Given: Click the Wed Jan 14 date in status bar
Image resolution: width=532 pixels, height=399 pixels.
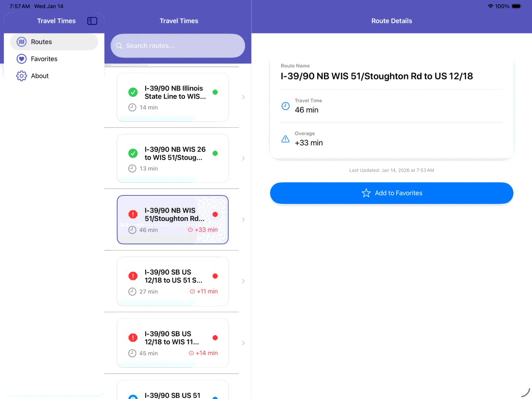Looking at the screenshot, I should 49,6.
